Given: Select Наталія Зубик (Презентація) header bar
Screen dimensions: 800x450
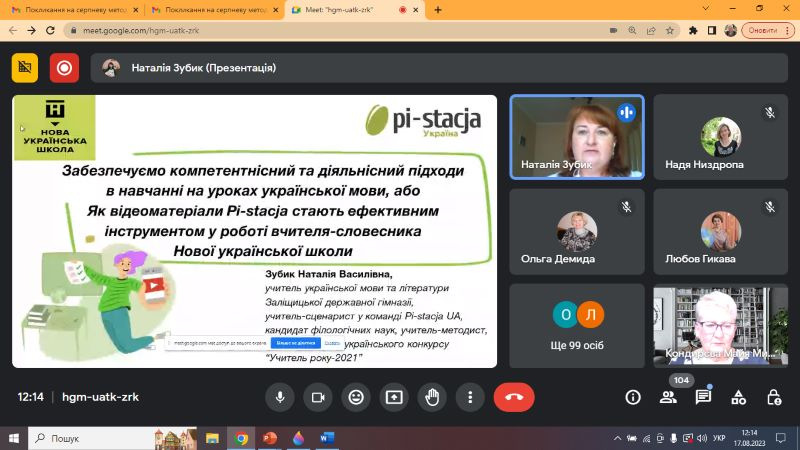Looking at the screenshot, I should pyautogui.click(x=439, y=67).
